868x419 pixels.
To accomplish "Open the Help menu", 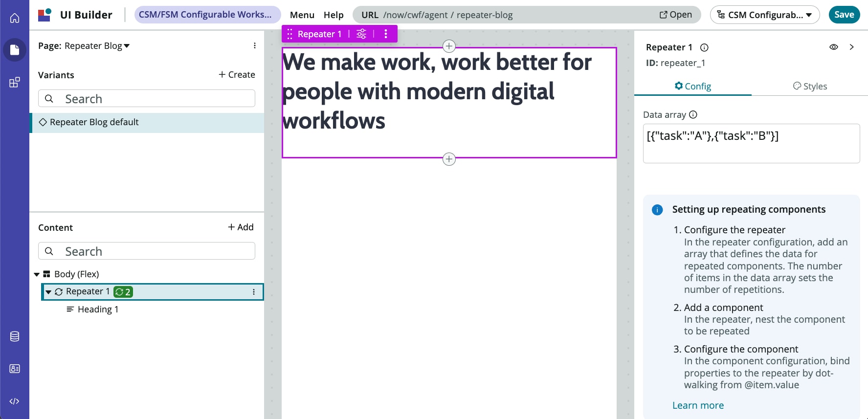I will [334, 15].
